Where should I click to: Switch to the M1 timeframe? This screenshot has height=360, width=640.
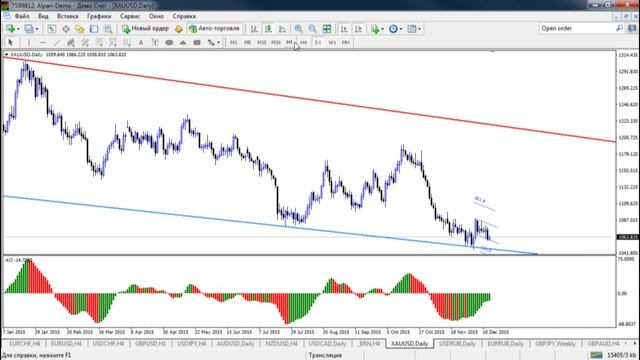pos(233,42)
